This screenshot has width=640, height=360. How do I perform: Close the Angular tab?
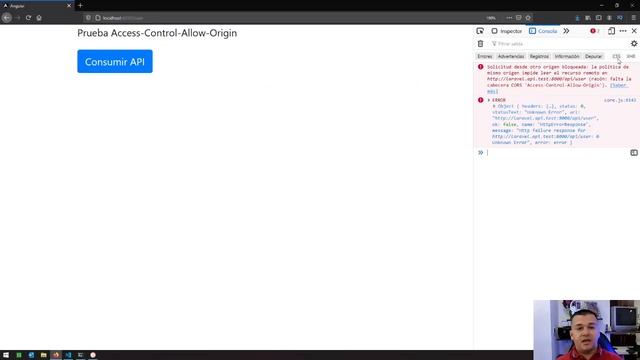click(69, 6)
